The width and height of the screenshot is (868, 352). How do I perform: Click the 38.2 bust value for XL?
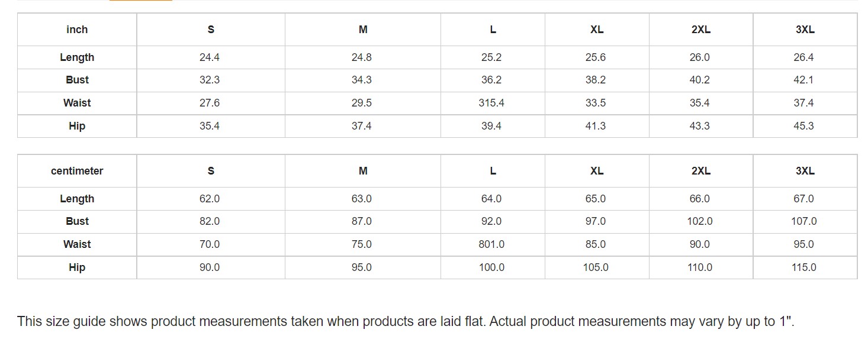click(596, 80)
